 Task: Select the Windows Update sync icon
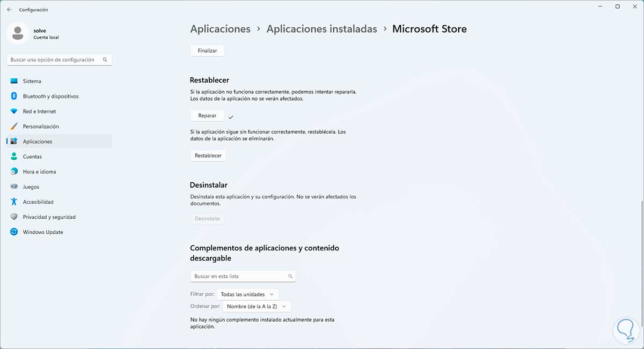pyautogui.click(x=14, y=232)
